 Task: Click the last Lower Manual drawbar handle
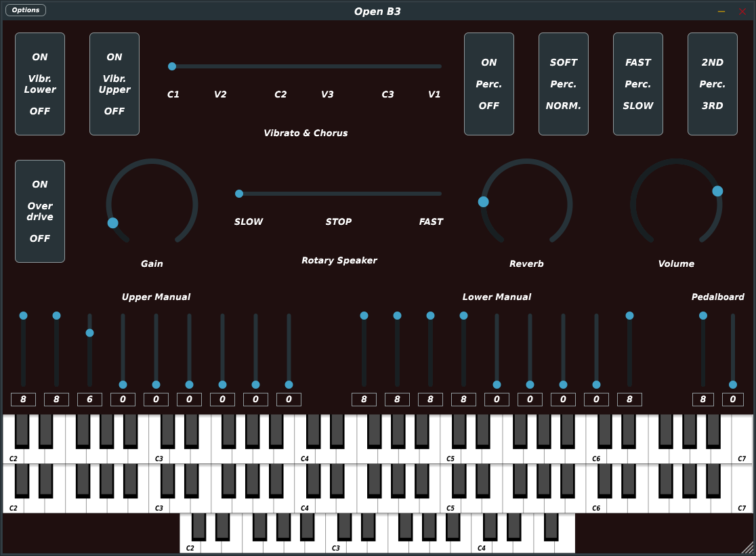coord(629,316)
